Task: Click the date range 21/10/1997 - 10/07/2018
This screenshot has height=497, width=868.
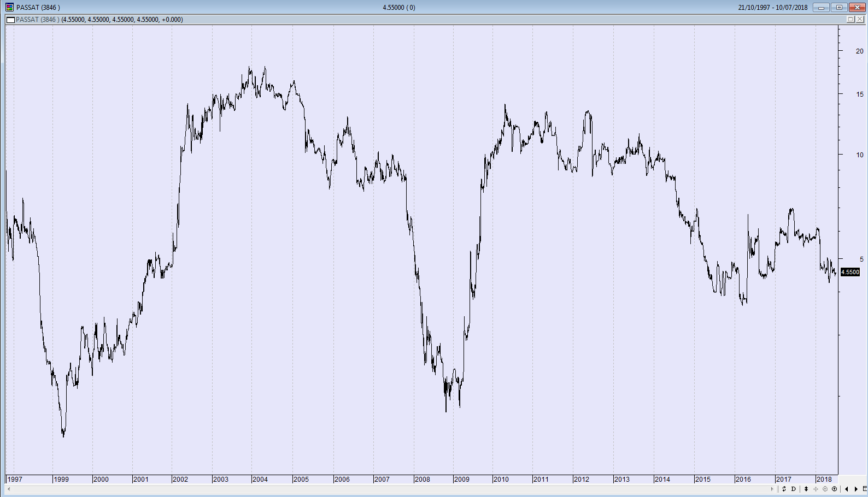Action: click(772, 7)
